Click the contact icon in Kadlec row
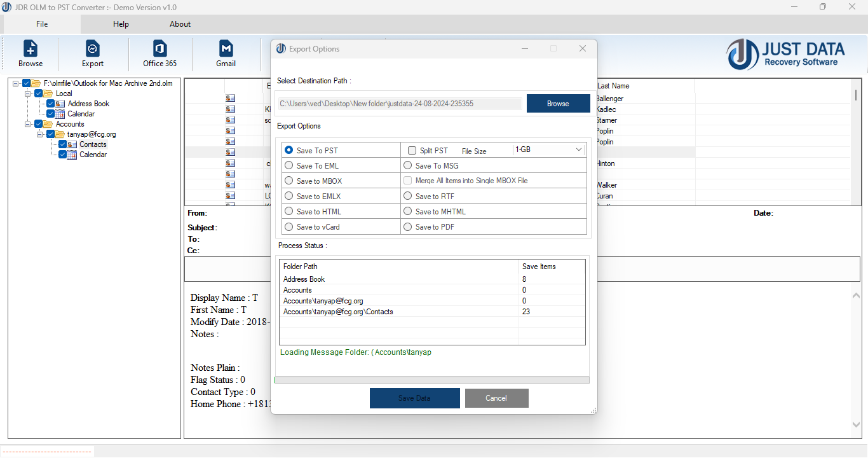Viewport: 868px width, 458px height. click(x=230, y=109)
